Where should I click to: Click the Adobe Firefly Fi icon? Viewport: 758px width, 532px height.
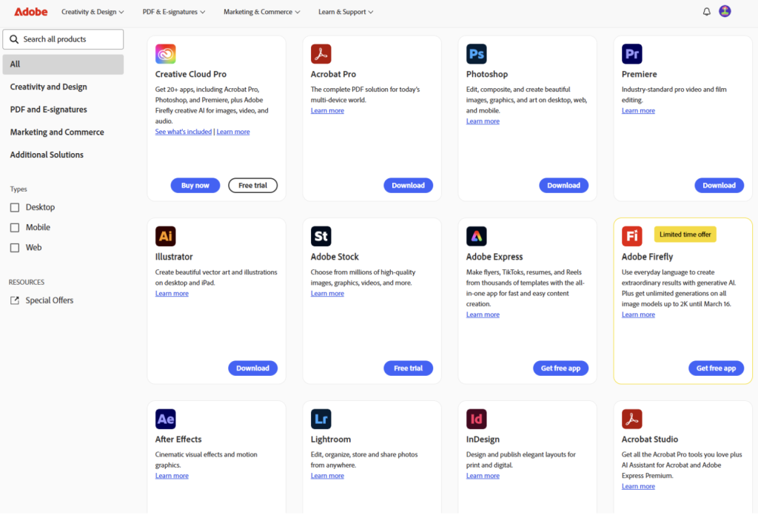click(x=632, y=236)
